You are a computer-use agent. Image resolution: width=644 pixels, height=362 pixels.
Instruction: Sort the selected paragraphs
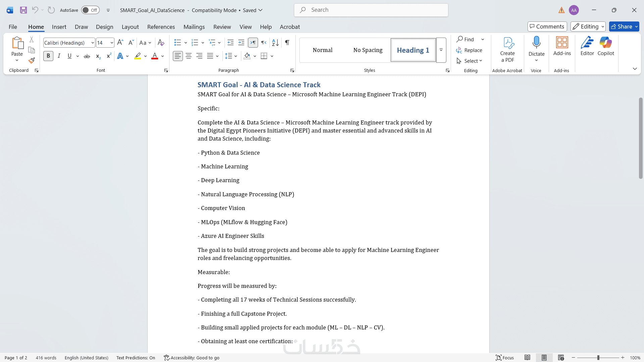tap(276, 43)
